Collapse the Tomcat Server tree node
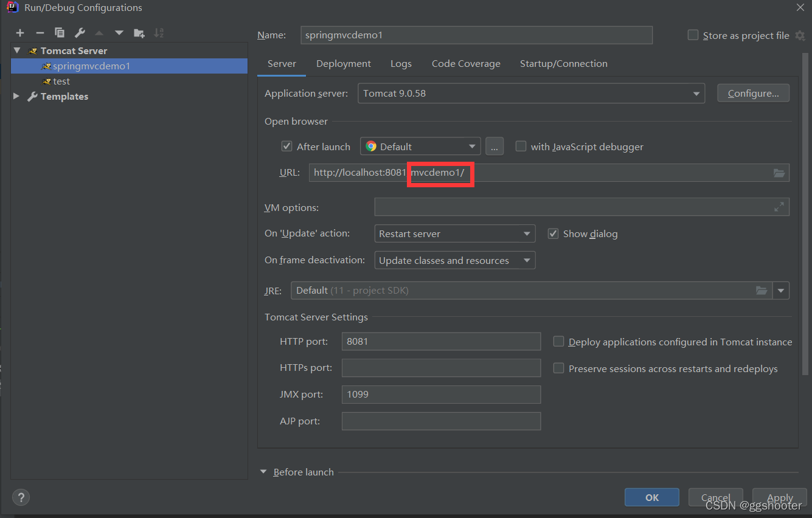Screen dimensions: 812x518 (17, 50)
